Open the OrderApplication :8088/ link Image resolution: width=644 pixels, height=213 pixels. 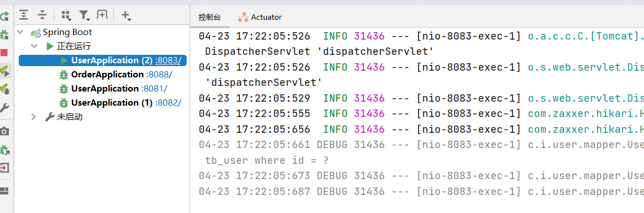click(x=159, y=75)
